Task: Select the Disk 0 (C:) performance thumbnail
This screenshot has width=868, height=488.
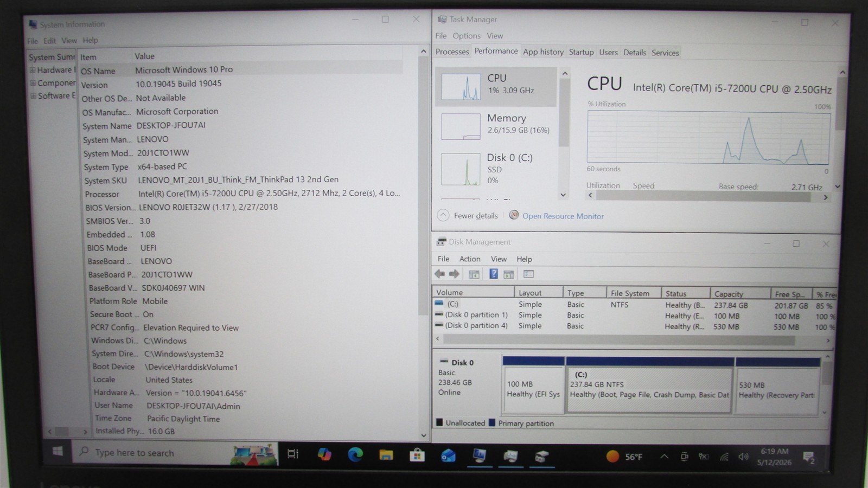Action: click(x=461, y=169)
